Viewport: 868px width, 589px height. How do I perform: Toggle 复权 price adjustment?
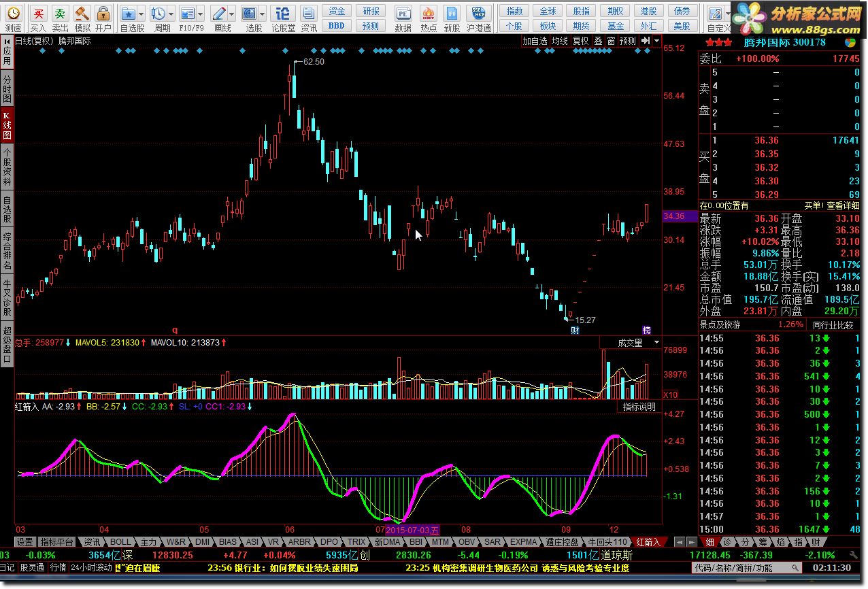[580, 41]
